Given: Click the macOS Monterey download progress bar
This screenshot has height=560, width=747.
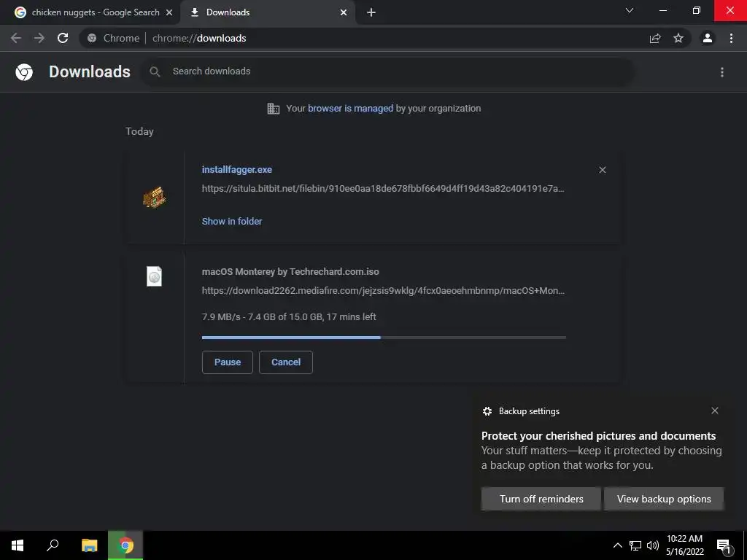Looking at the screenshot, I should [x=384, y=338].
